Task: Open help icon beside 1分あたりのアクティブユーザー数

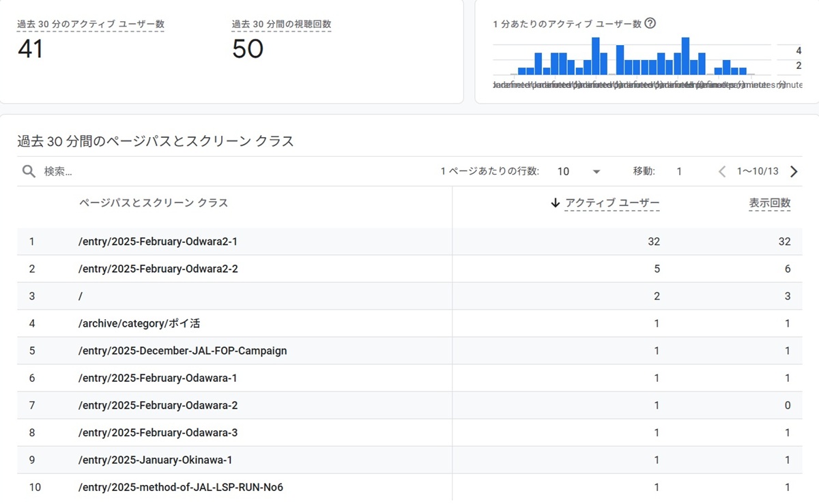Action: 650,23
